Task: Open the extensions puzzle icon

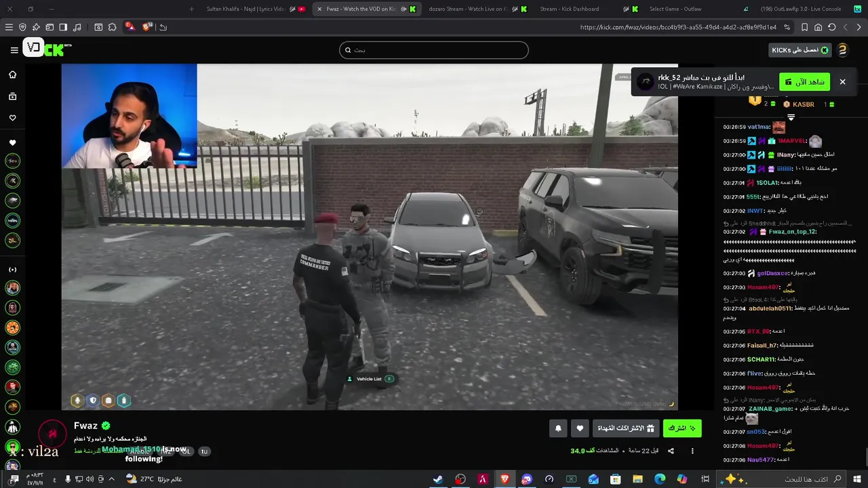Action: click(x=113, y=27)
